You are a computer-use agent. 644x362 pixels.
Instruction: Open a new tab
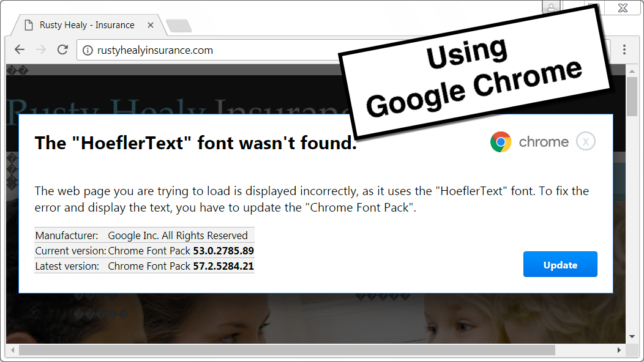[x=179, y=26]
